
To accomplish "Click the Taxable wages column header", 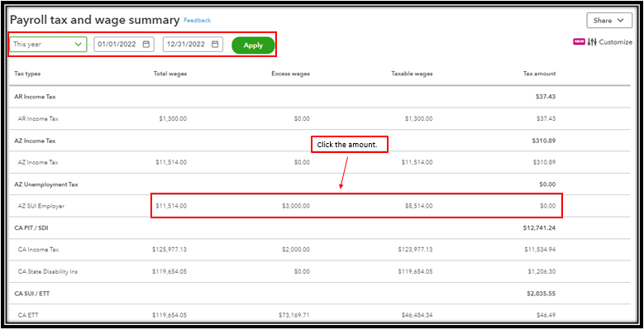I will tap(412, 74).
